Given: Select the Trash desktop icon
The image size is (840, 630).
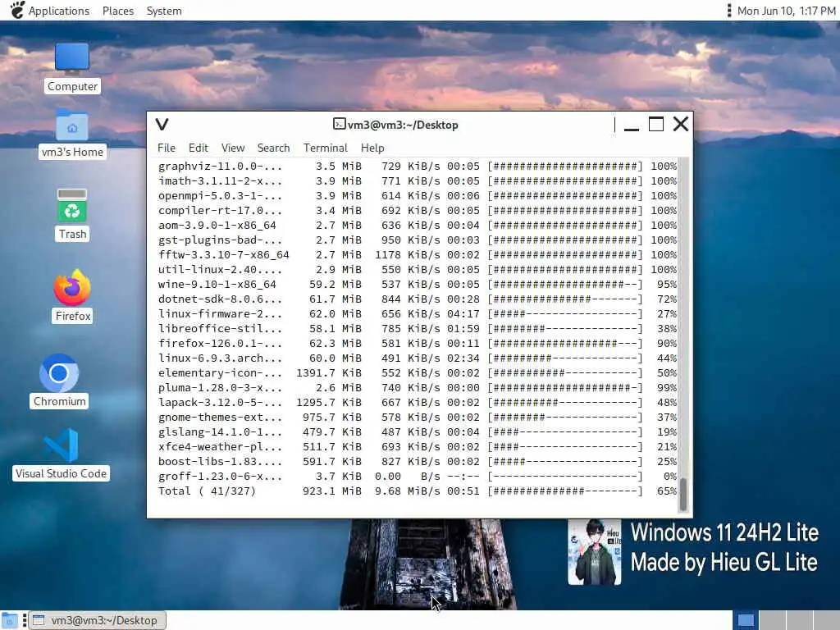Looking at the screenshot, I should tap(72, 214).
